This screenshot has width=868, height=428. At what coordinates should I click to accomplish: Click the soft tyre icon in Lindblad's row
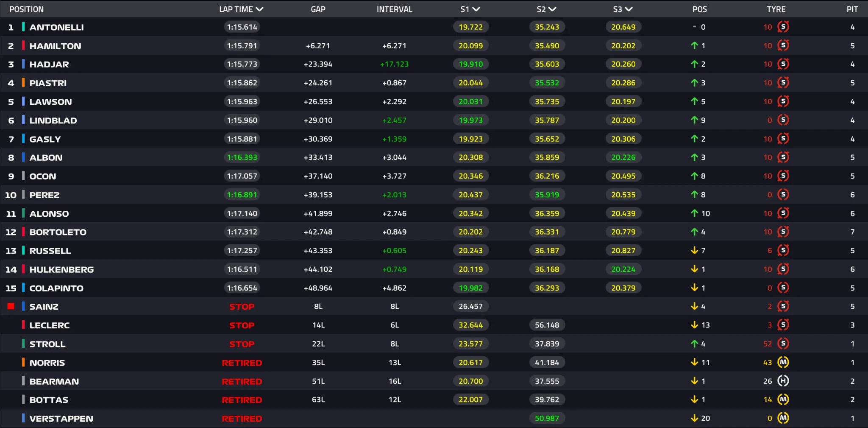(783, 120)
